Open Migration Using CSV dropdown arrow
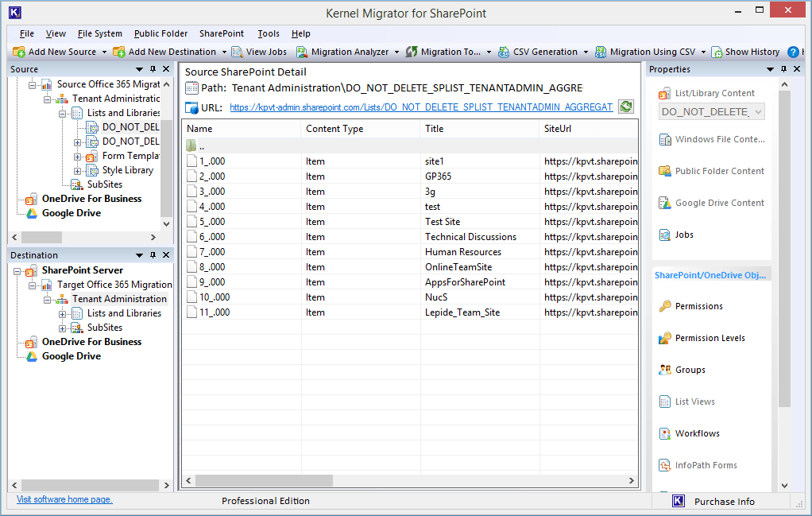The width and height of the screenshot is (812, 516). 703,52
